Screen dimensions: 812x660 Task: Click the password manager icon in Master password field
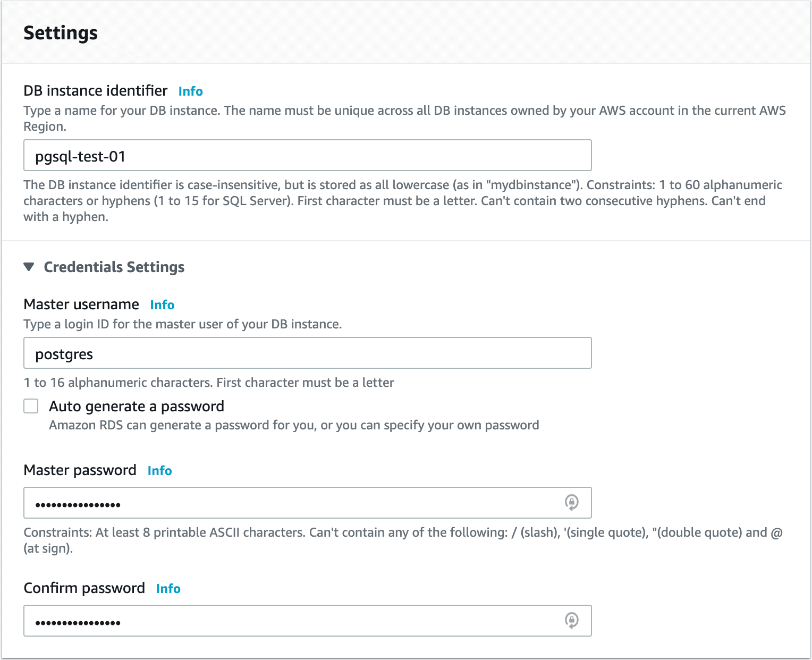click(571, 502)
